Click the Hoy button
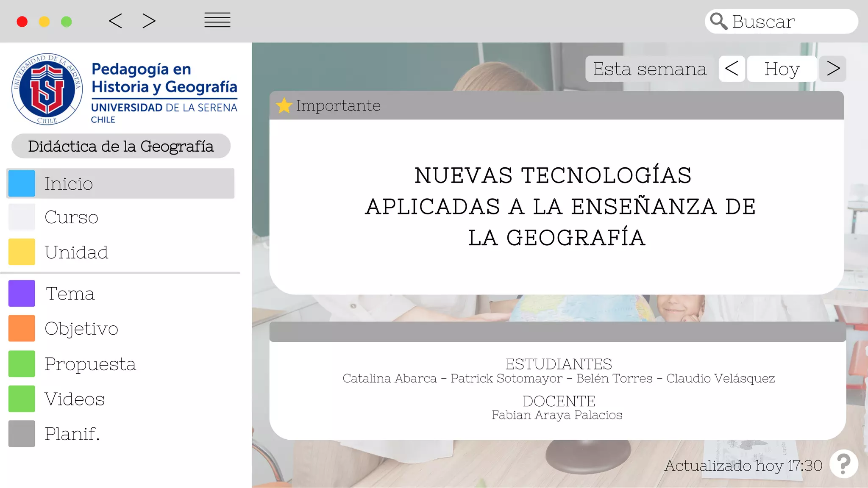Screen dimensions: 868x488 [782, 69]
